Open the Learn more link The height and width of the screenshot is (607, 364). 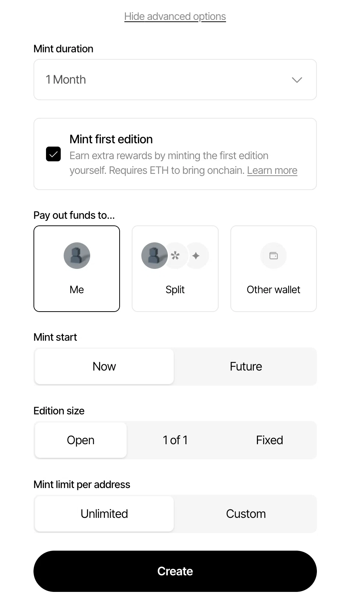[x=272, y=171]
